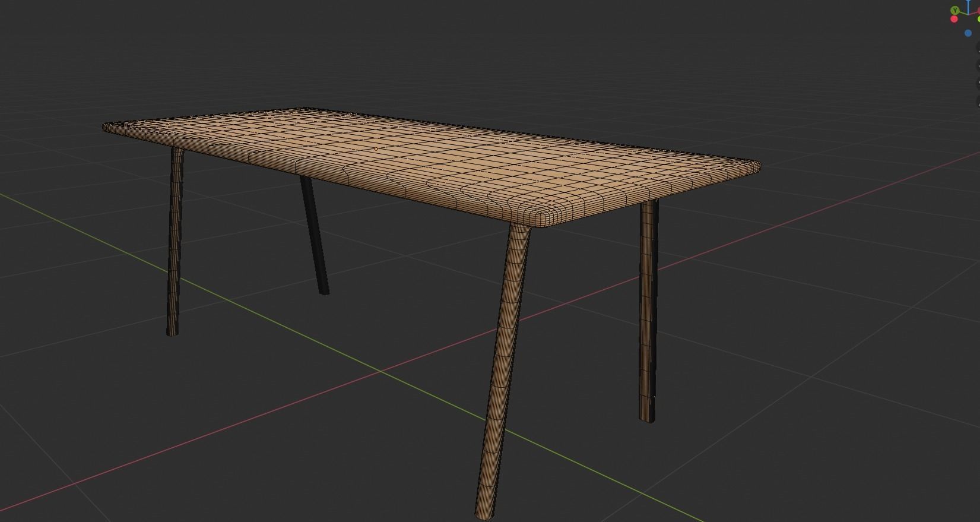The image size is (980, 522).
Task: Select the right rear table leg
Action: coord(648,311)
